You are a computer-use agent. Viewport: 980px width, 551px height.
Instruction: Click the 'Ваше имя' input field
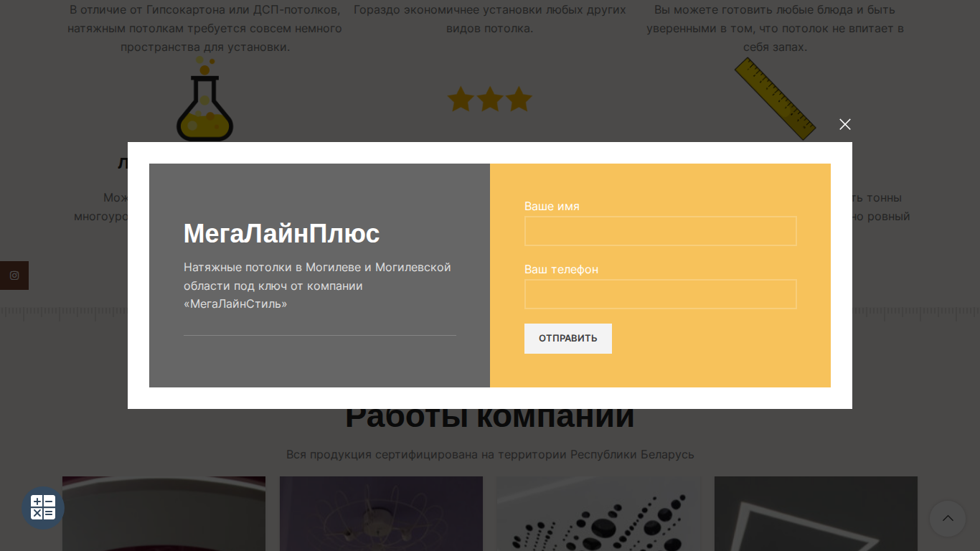[660, 231]
